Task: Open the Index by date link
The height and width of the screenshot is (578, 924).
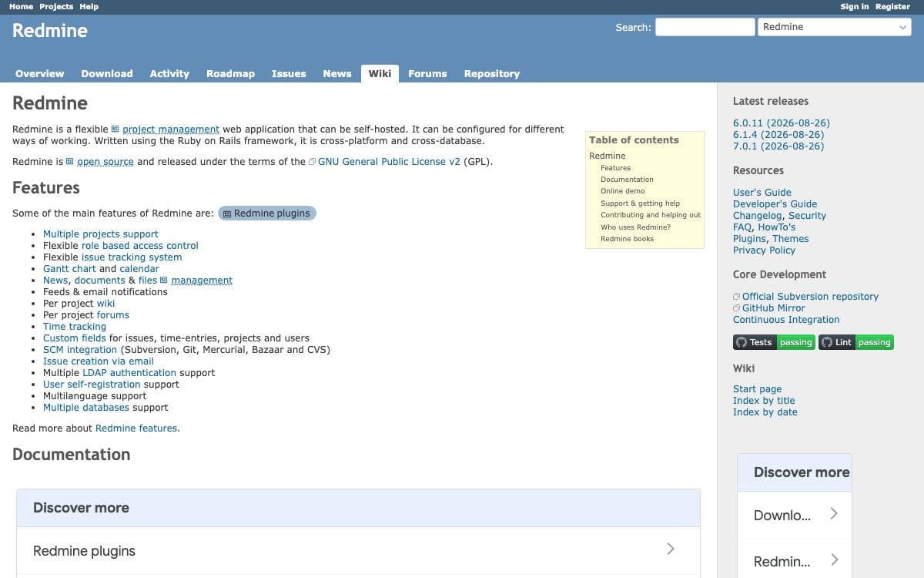Action: pyautogui.click(x=765, y=412)
